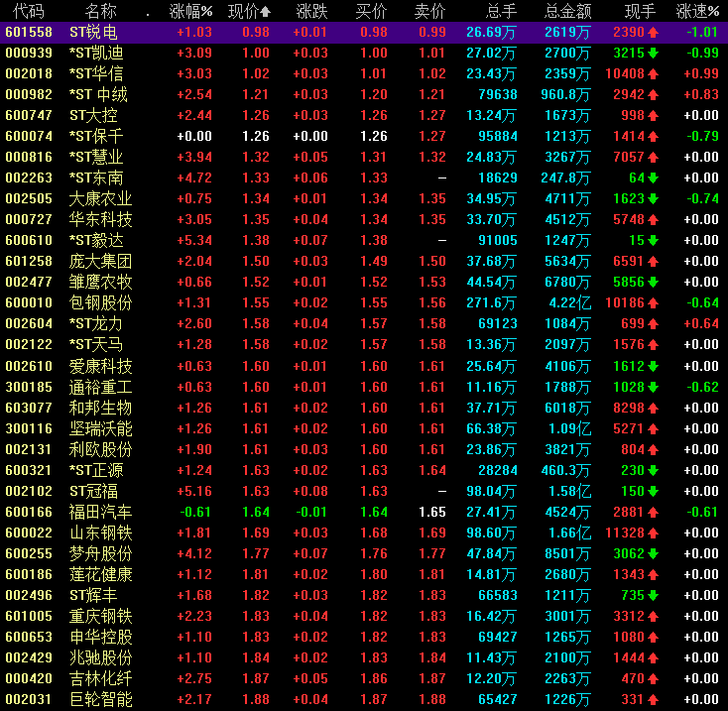Select 福田汽车 stock name
728x711 pixels.
(101, 512)
